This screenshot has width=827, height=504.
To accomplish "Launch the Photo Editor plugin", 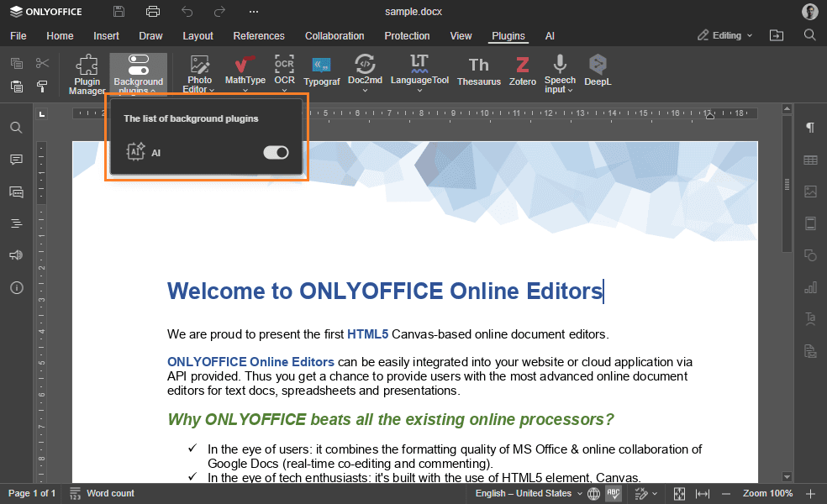I will pyautogui.click(x=199, y=74).
